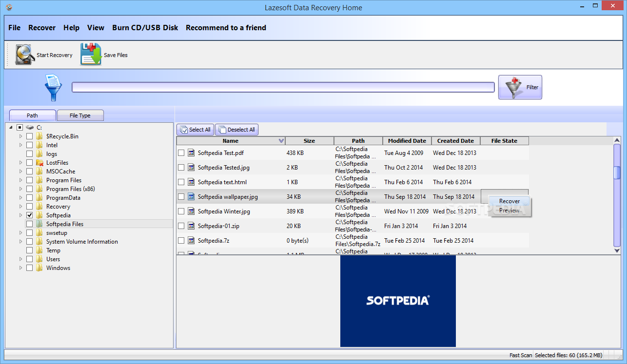
Task: Expand the Users folder node
Action: pos(20,259)
